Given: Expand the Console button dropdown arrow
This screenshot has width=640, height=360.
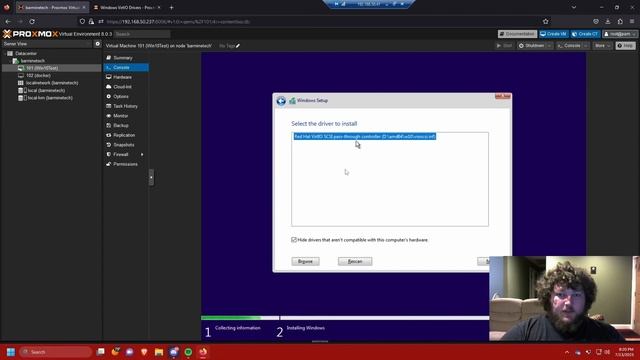Looking at the screenshot, I should 586,46.
